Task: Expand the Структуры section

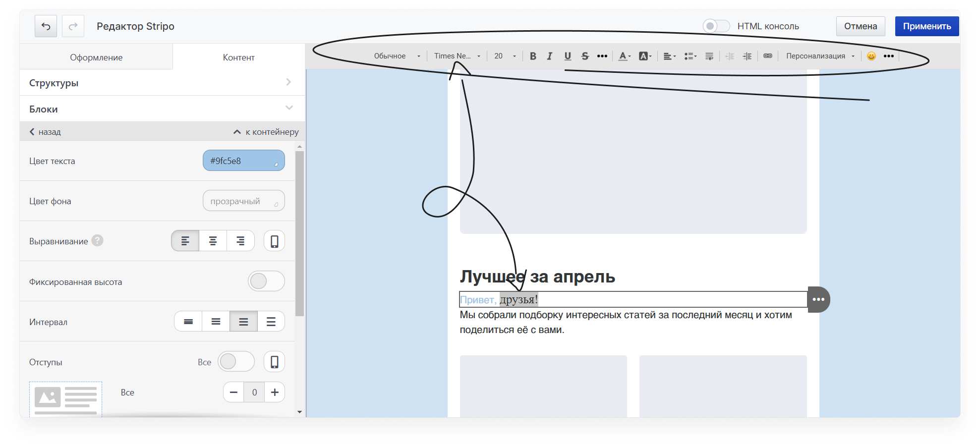Action: point(162,83)
